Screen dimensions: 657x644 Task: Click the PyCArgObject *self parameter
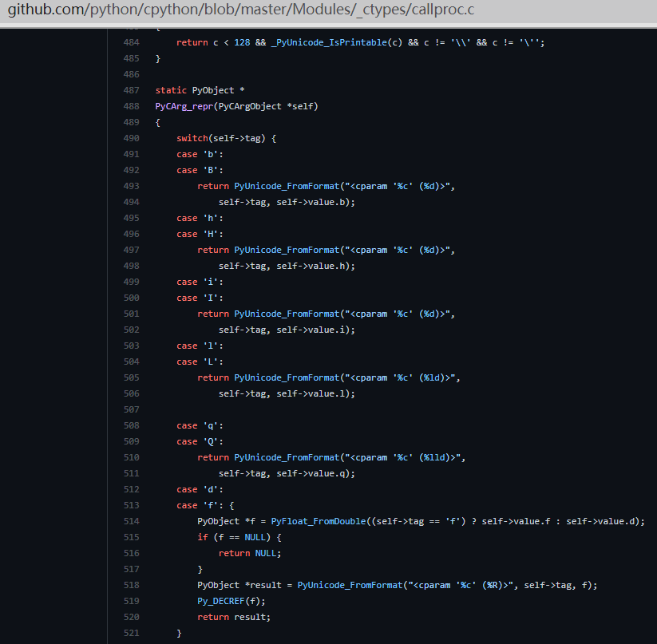tap(266, 106)
